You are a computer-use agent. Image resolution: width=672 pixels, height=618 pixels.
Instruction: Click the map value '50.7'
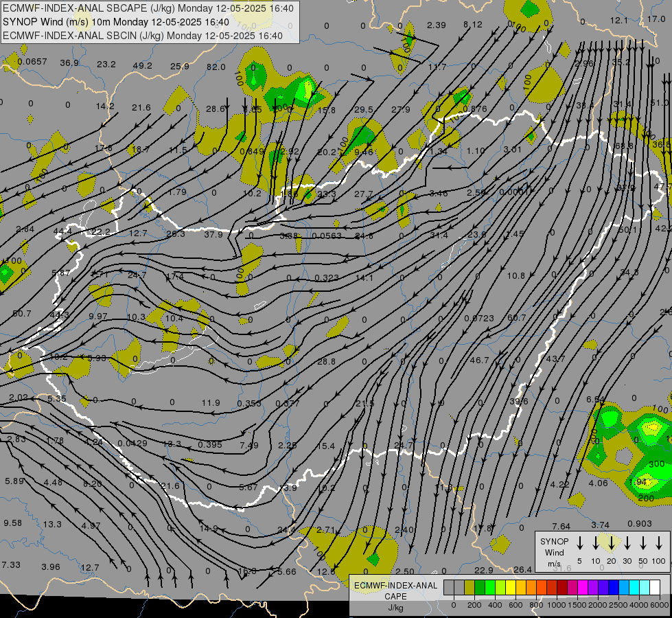coord(22,314)
